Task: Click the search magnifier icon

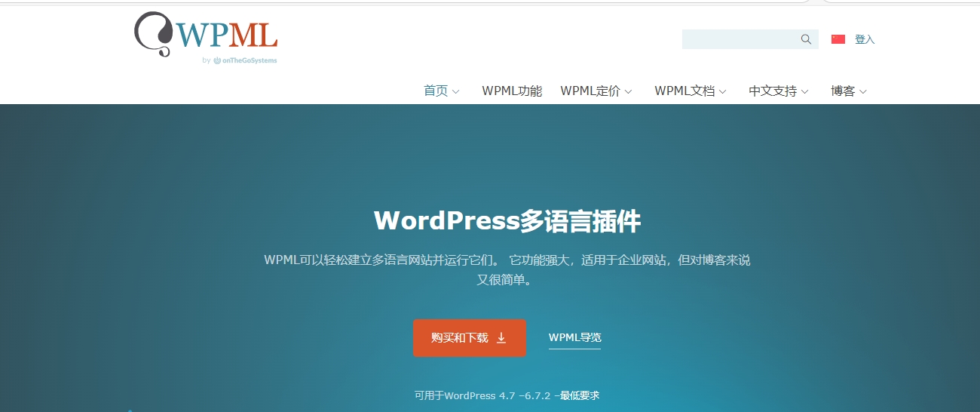Action: coord(806,39)
